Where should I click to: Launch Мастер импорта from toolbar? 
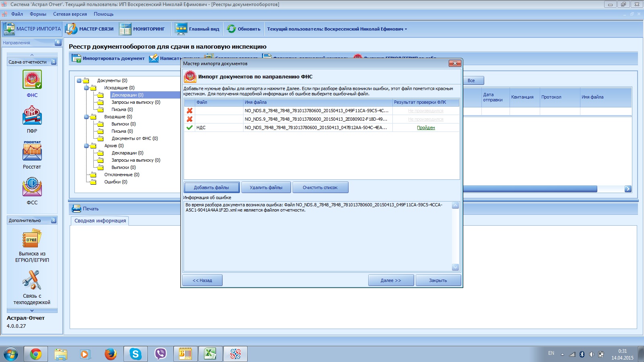pos(32,29)
